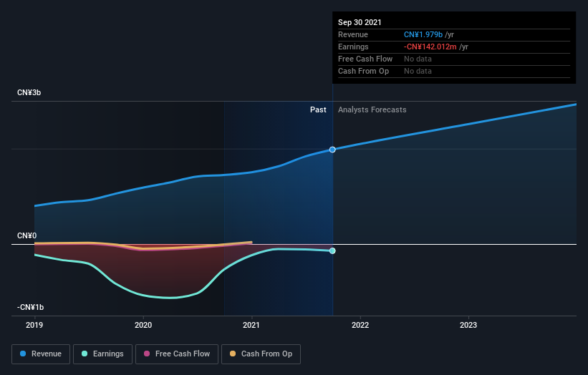Click the CN¥1.979b revenue value in tooltip

pos(423,34)
